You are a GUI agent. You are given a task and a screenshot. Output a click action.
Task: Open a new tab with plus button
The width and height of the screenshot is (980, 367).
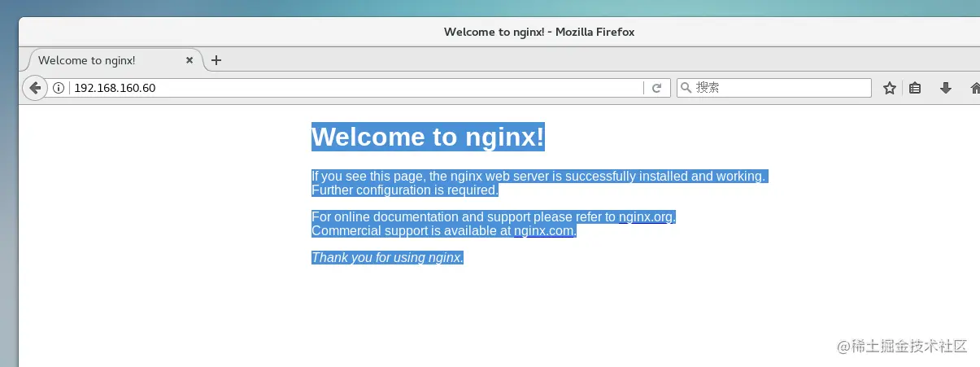[216, 60]
